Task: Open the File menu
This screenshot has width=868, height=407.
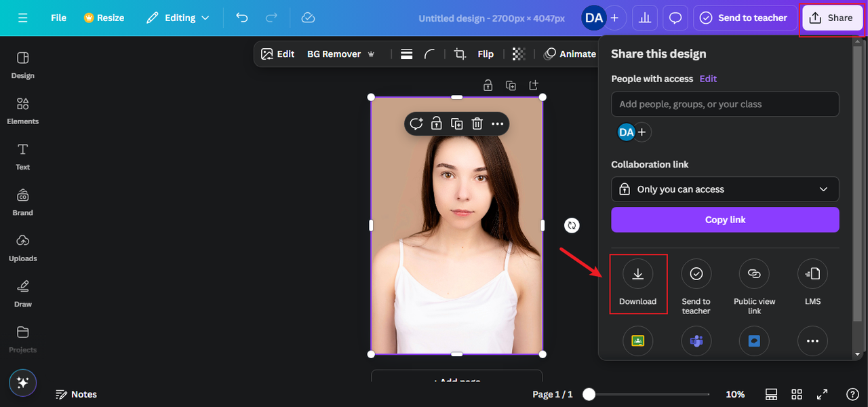Action: coord(58,18)
